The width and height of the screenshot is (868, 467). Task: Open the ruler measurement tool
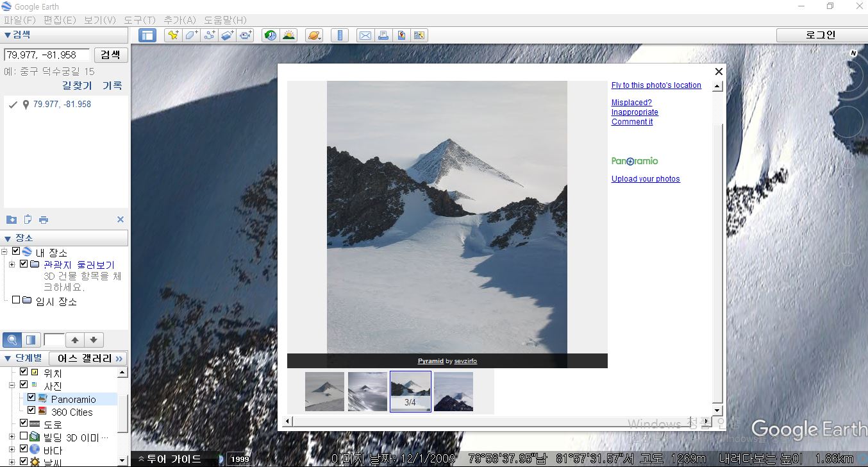[340, 35]
